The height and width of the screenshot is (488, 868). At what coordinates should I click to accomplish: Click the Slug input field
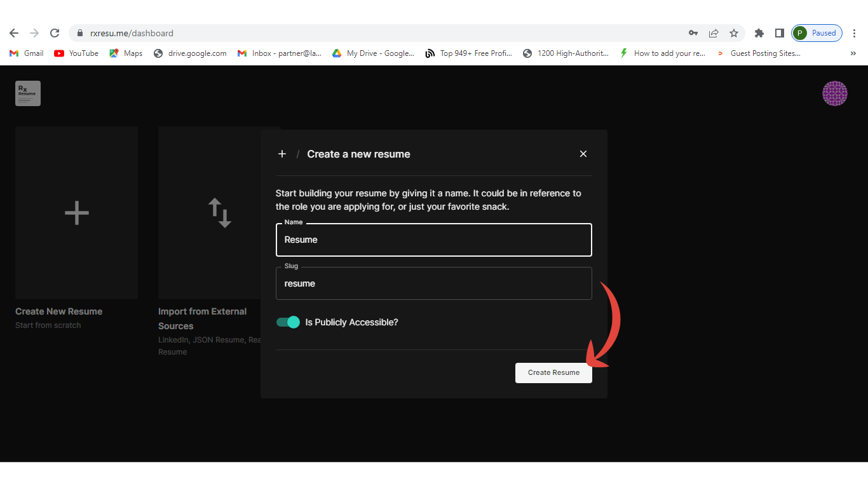pyautogui.click(x=433, y=283)
